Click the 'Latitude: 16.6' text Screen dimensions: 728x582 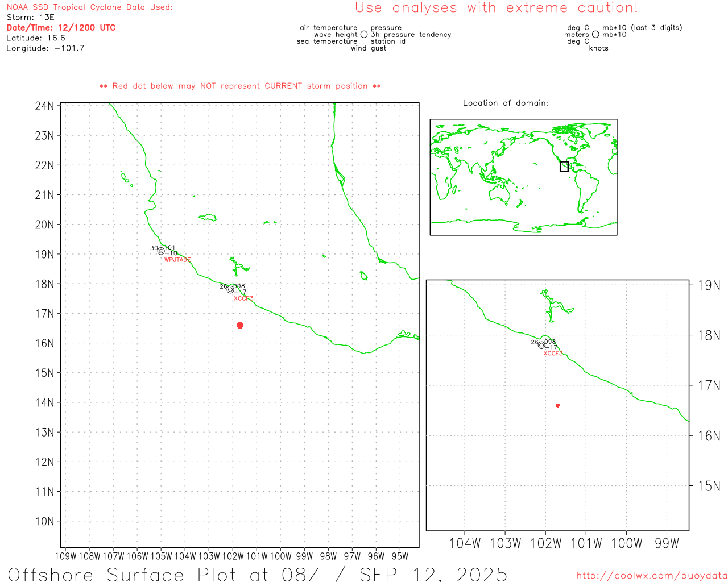coord(36,38)
